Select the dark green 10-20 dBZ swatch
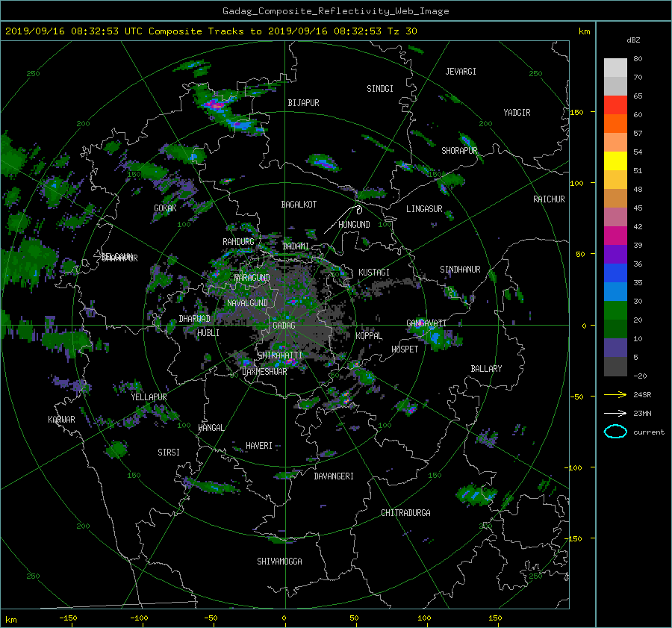The width and height of the screenshot is (672, 628). coord(615,329)
